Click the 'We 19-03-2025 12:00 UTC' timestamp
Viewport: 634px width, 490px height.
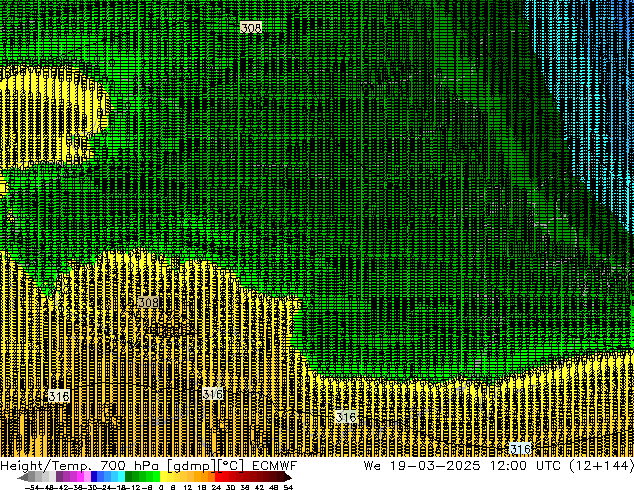tap(462, 465)
